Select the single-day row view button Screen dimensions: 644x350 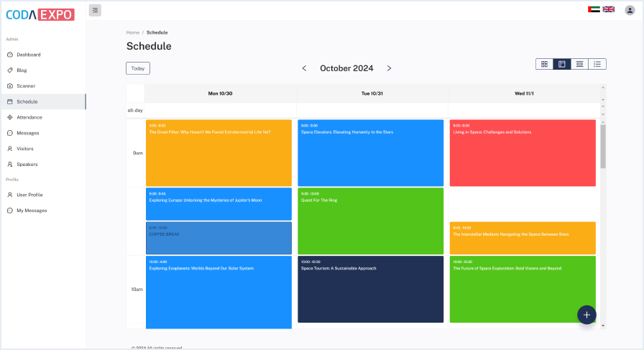pyautogui.click(x=579, y=64)
